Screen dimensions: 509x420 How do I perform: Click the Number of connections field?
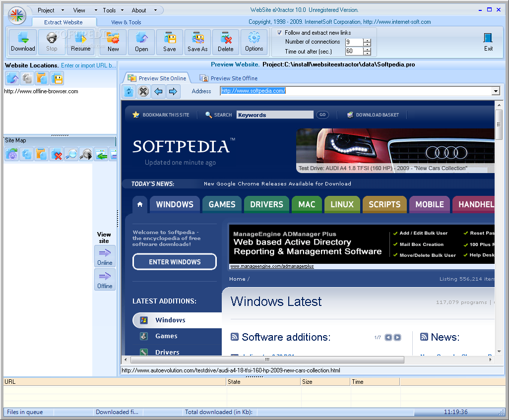(354, 42)
